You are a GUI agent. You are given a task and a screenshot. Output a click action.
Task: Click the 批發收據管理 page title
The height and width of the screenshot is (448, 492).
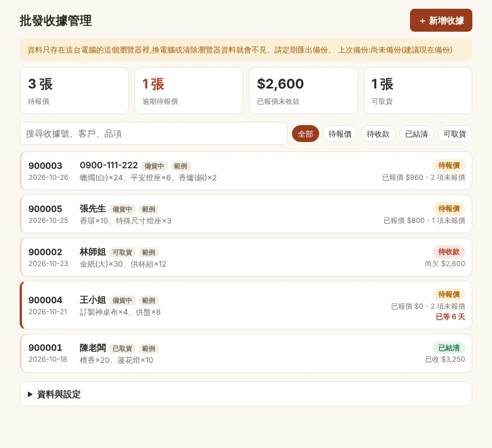(56, 21)
